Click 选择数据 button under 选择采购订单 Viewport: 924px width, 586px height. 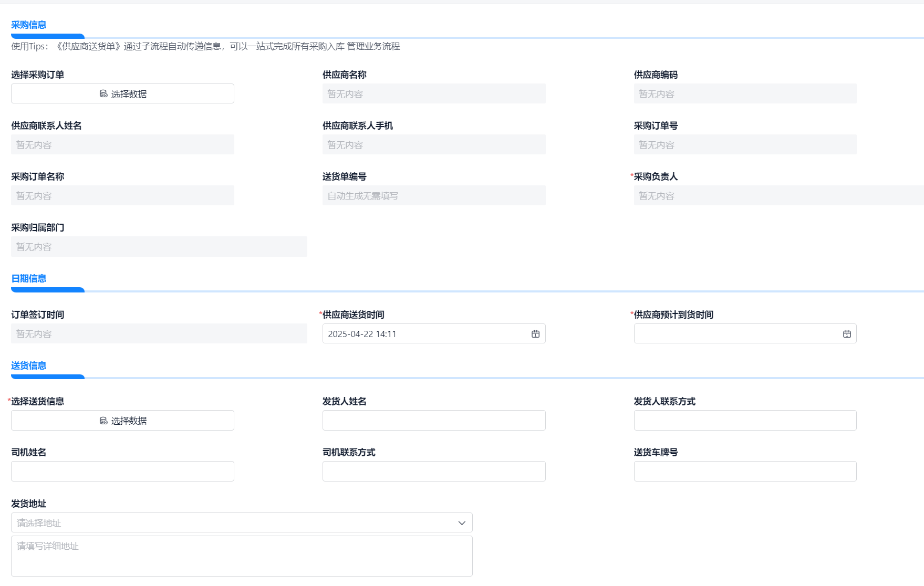coord(122,93)
